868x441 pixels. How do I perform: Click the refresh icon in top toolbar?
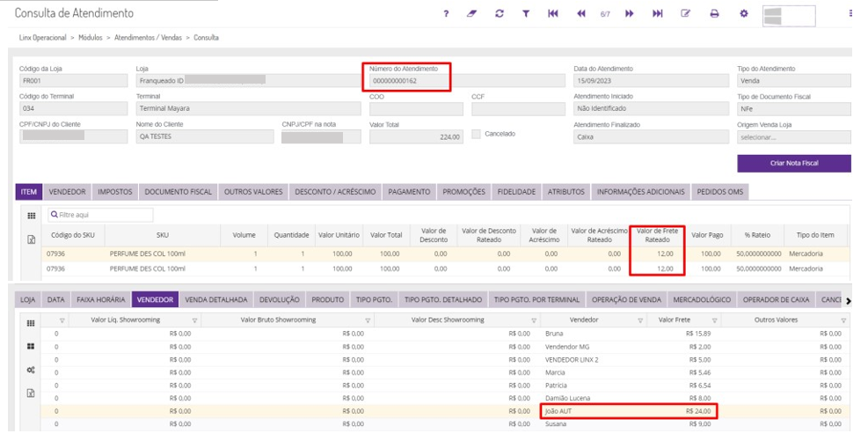click(x=500, y=14)
